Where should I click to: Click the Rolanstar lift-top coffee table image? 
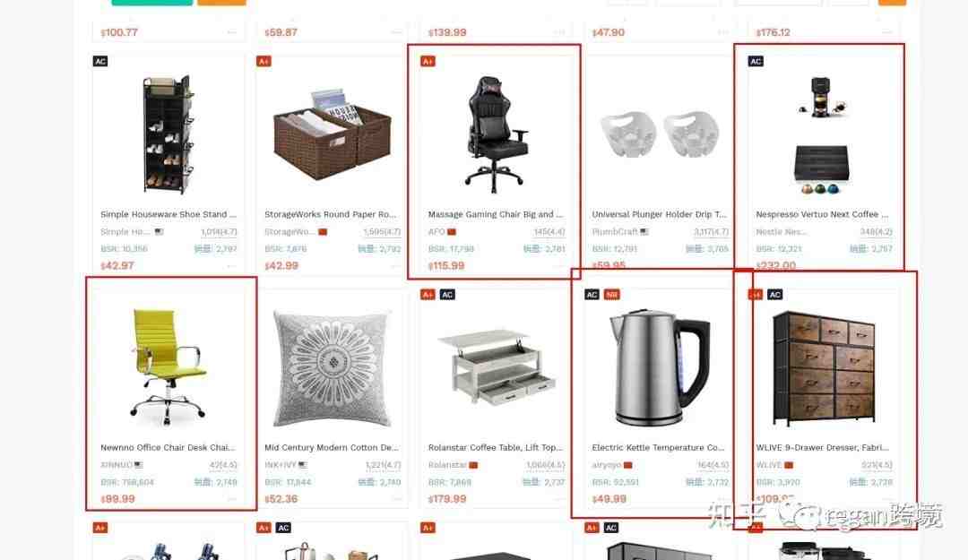point(496,366)
